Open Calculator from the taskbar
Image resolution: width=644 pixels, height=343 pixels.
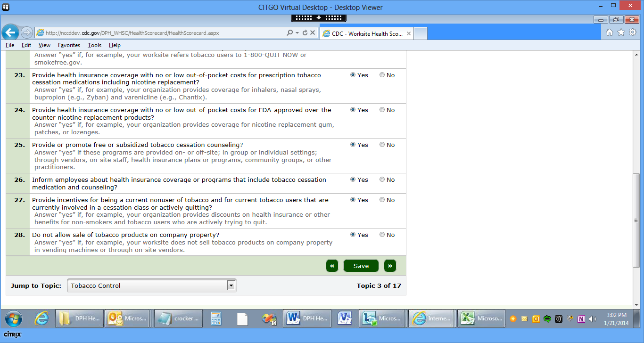pos(216,319)
